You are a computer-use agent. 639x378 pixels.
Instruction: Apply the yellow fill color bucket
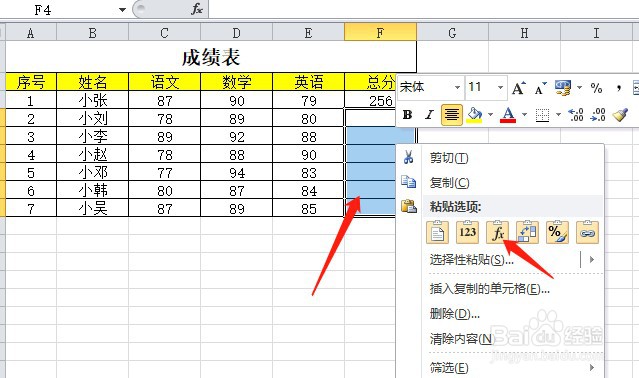pos(475,115)
